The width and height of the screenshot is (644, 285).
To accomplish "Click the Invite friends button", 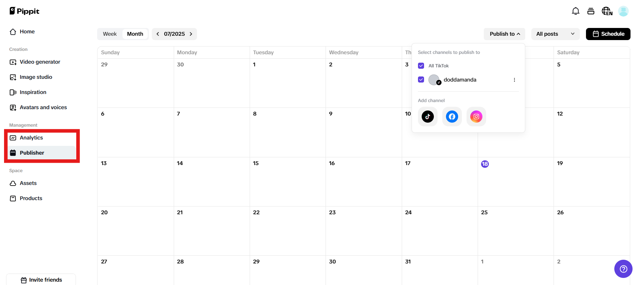I will click(41, 280).
